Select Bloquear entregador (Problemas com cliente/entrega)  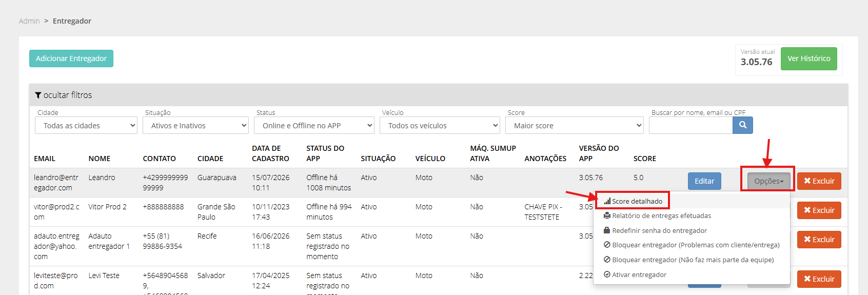[x=692, y=245]
